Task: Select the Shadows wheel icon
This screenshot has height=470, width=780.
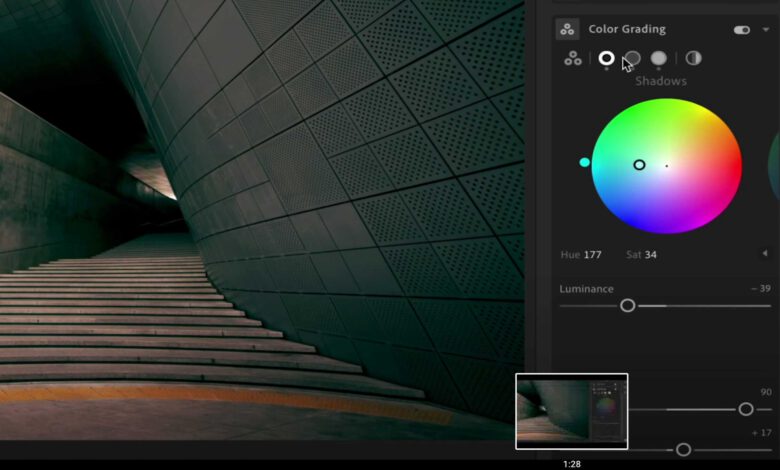Action: pyautogui.click(x=606, y=59)
